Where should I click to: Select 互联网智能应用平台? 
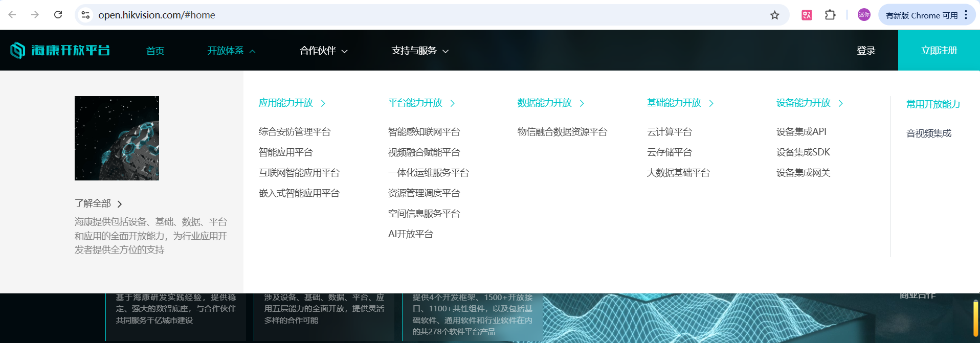[x=299, y=173]
